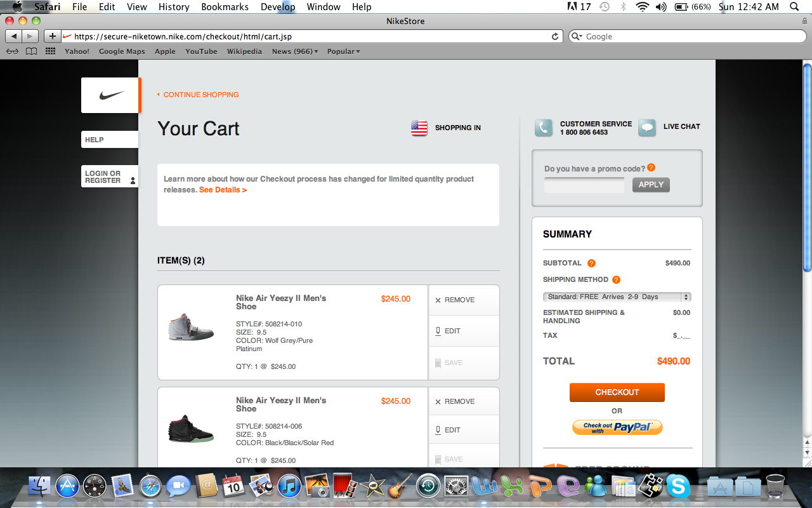Click the orange Checkout button
The width and height of the screenshot is (812, 508).
[617, 392]
